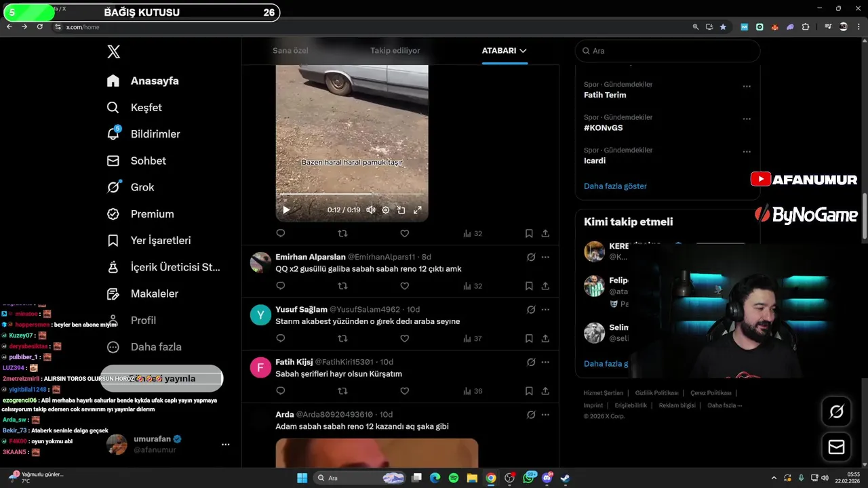
Task: Click the Grok icon on Emirhan Alparslan tweet
Action: point(531,257)
